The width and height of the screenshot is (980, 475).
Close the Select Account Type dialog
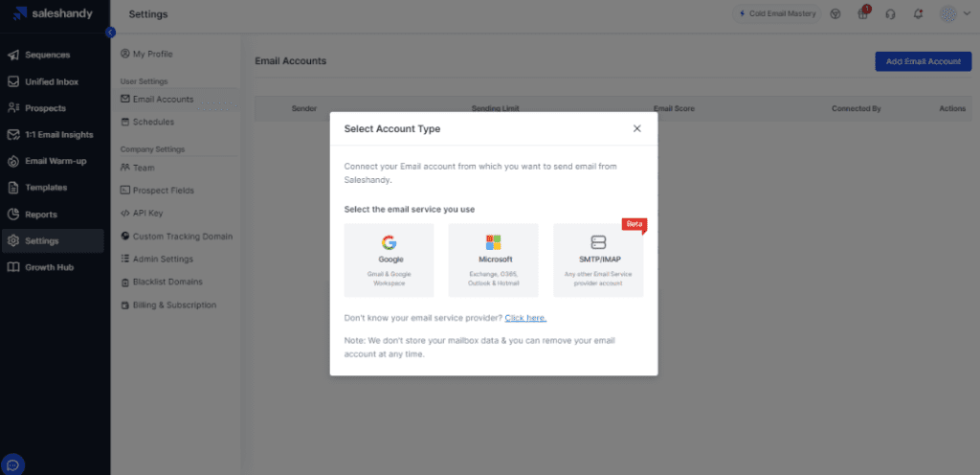(x=636, y=128)
